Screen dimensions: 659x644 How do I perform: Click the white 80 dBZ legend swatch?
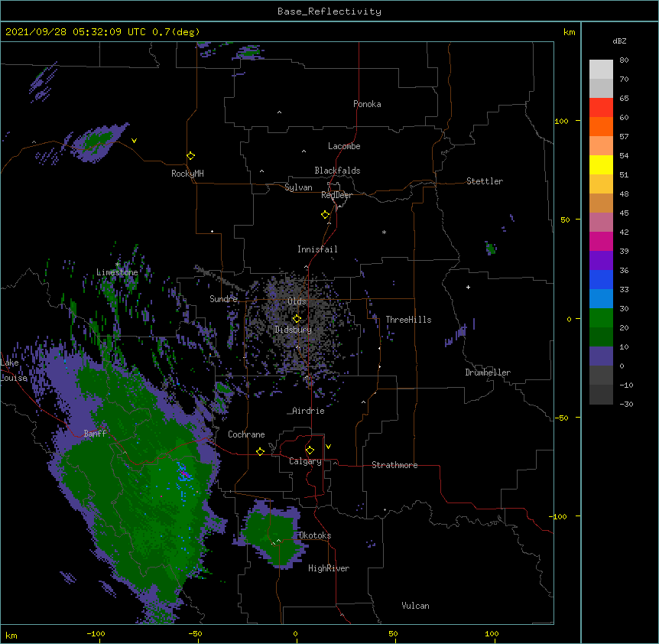[x=601, y=70]
